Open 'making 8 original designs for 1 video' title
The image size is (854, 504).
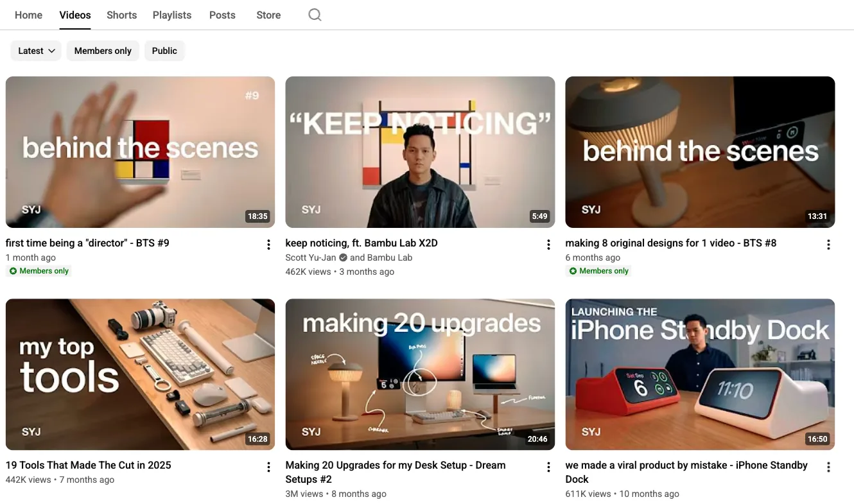(x=671, y=243)
